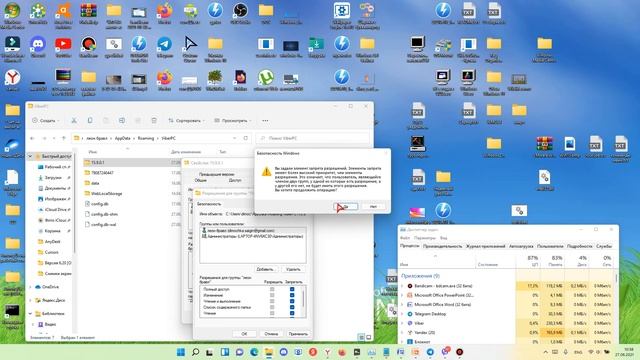Open the Просмотреть dropdown in Explorer
Image resolution: width=640 pixels, height=360 pixels.
[233, 120]
